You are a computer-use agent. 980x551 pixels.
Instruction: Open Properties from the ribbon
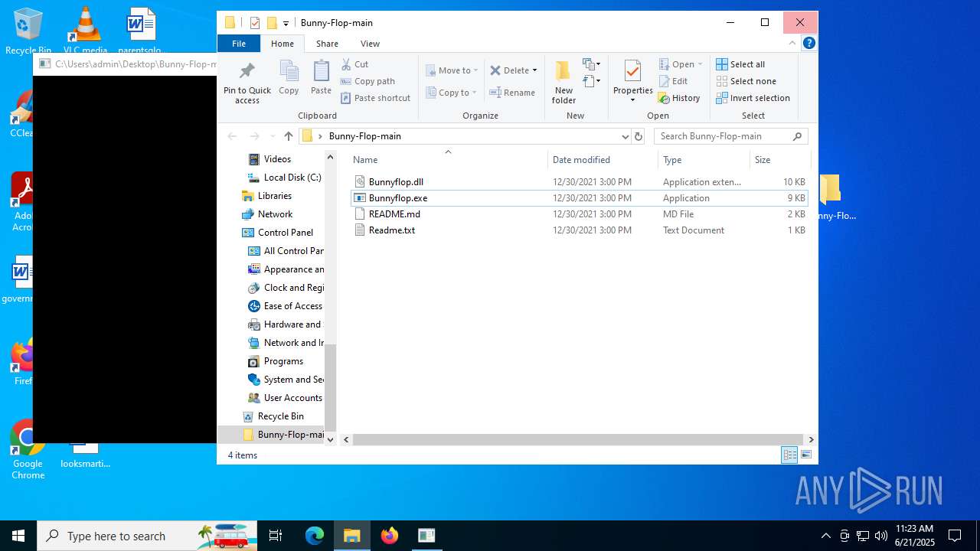(632, 82)
